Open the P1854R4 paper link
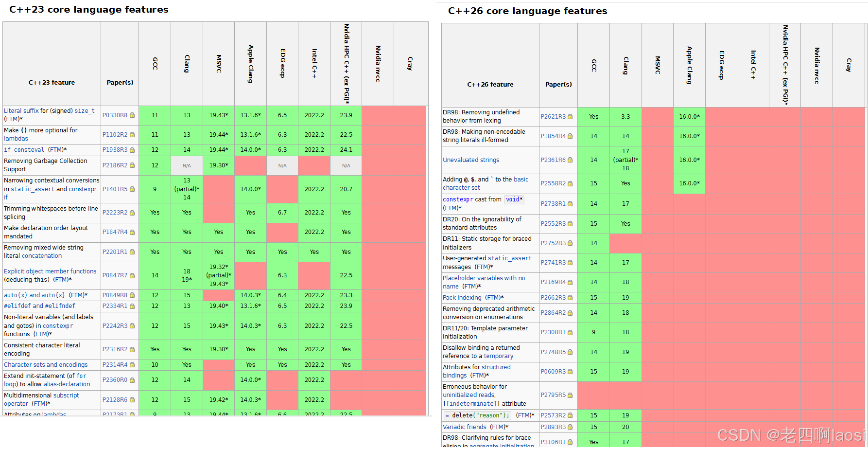The width and height of the screenshot is (868, 450). (553, 136)
